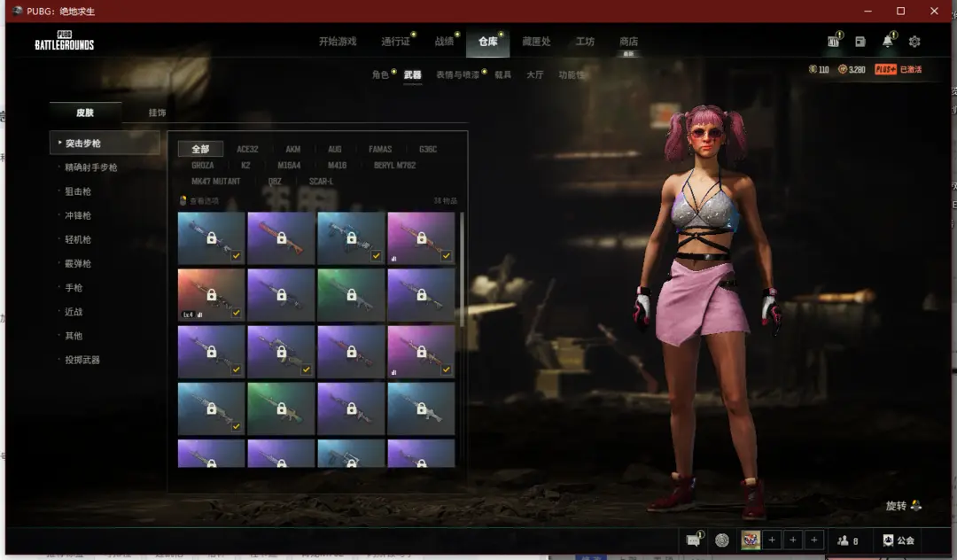Switch to the 挂饰 tab
957x560 pixels.
tap(157, 113)
